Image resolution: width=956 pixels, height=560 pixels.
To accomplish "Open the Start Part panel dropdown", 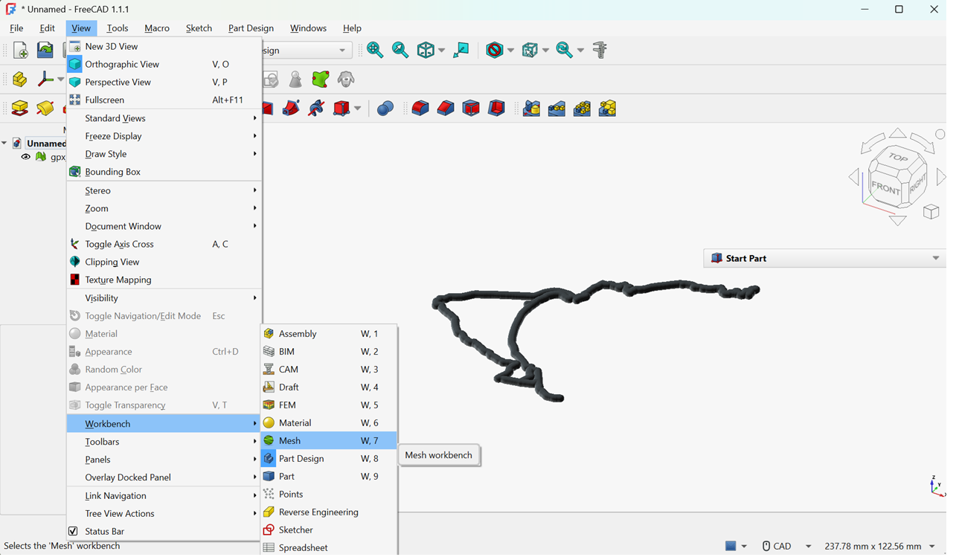I will click(x=936, y=258).
